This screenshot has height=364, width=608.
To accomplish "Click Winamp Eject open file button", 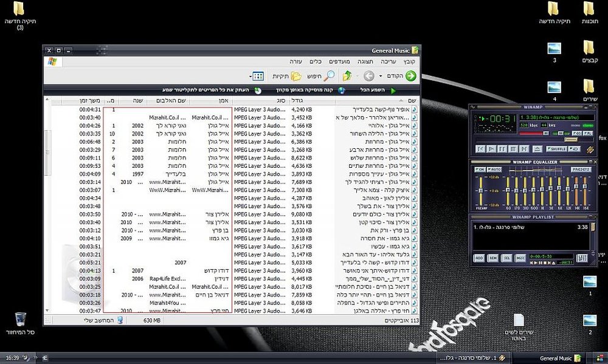I will (x=537, y=149).
